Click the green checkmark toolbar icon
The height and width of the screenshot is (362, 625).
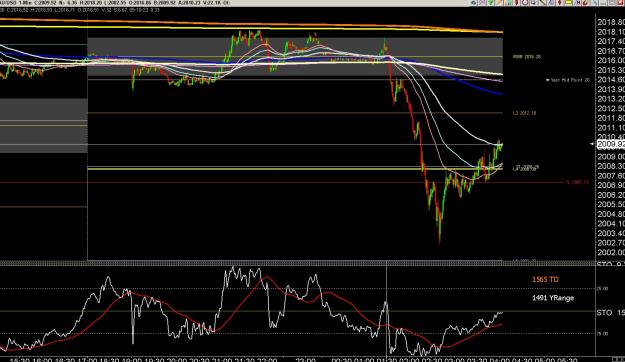pyautogui.click(x=490, y=2)
